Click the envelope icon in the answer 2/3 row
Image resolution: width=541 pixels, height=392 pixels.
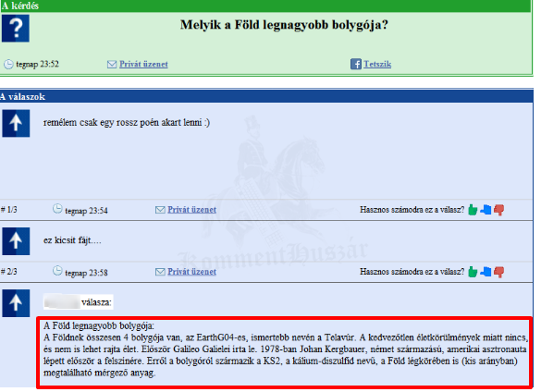[x=160, y=272]
